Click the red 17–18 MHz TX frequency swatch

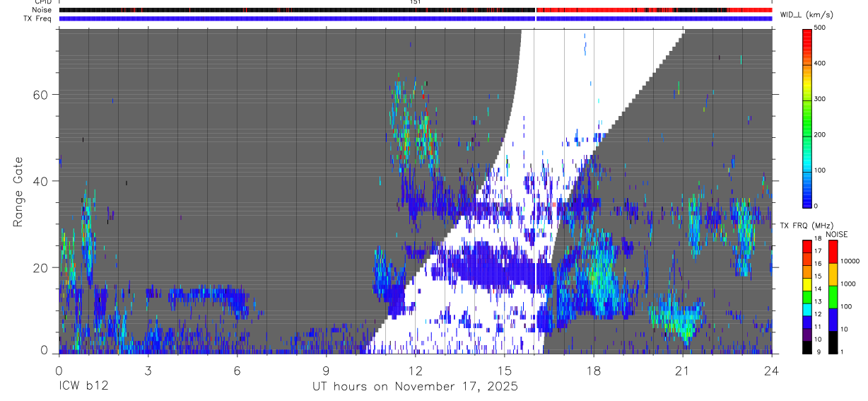point(807,246)
